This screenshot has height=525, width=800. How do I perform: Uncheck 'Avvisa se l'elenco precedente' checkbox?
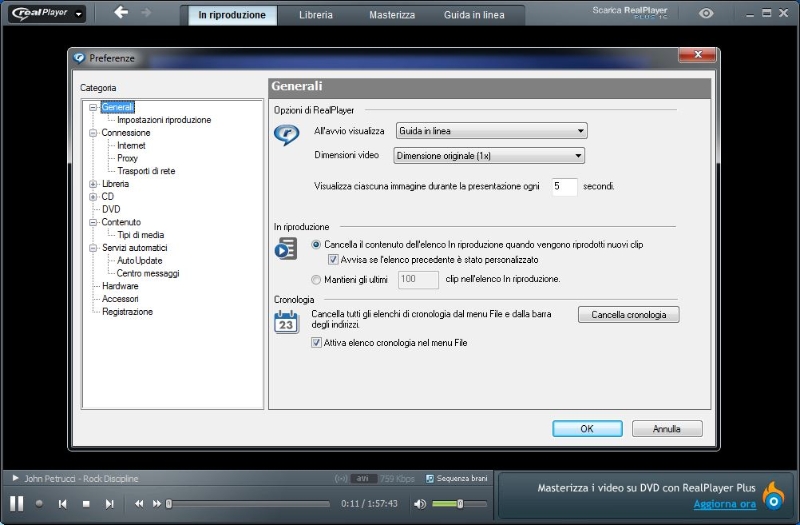(x=333, y=259)
